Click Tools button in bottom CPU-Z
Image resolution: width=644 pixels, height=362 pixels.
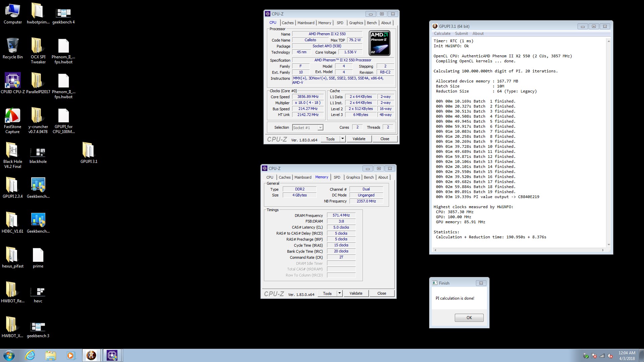point(327,293)
